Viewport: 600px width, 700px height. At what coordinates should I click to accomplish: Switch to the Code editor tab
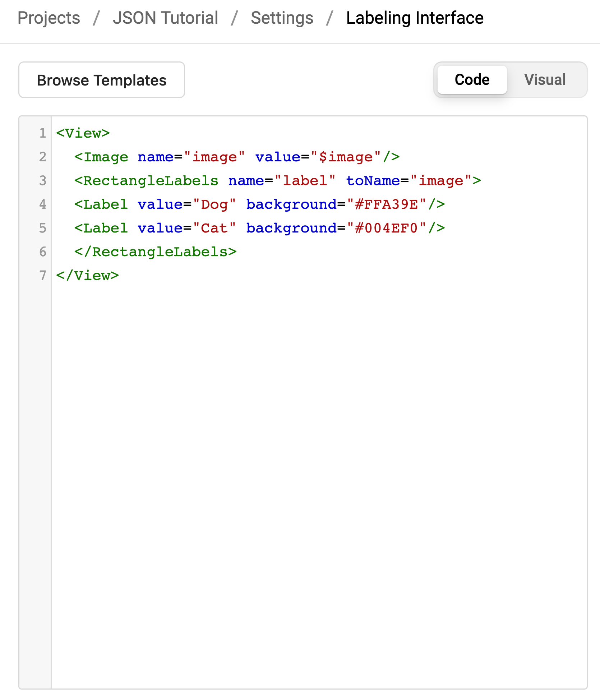pyautogui.click(x=472, y=80)
